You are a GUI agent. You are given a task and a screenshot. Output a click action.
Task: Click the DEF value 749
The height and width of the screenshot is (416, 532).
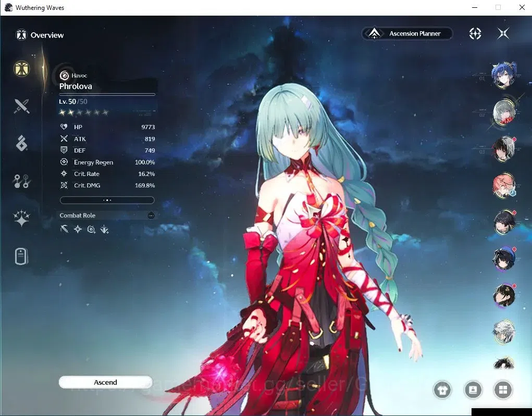[150, 150]
